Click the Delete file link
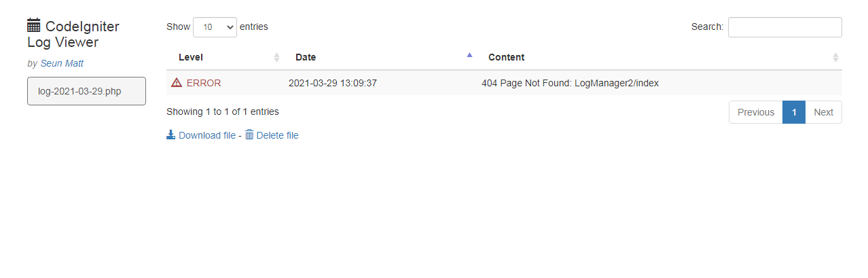 pos(277,135)
